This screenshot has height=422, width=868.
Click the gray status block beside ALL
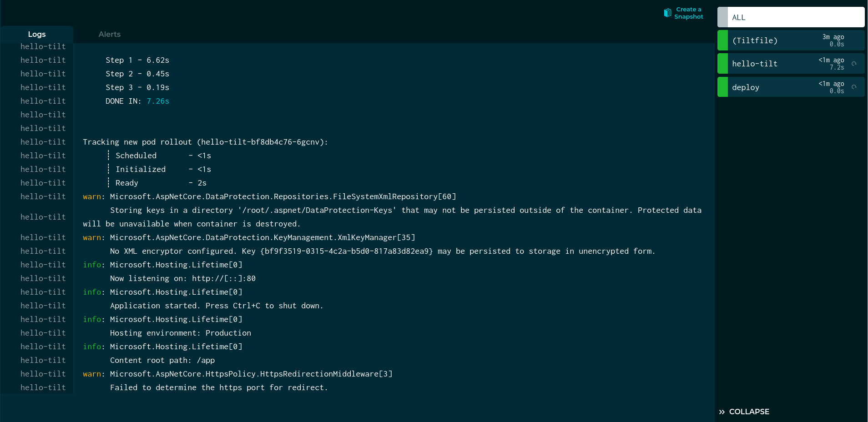tap(722, 17)
